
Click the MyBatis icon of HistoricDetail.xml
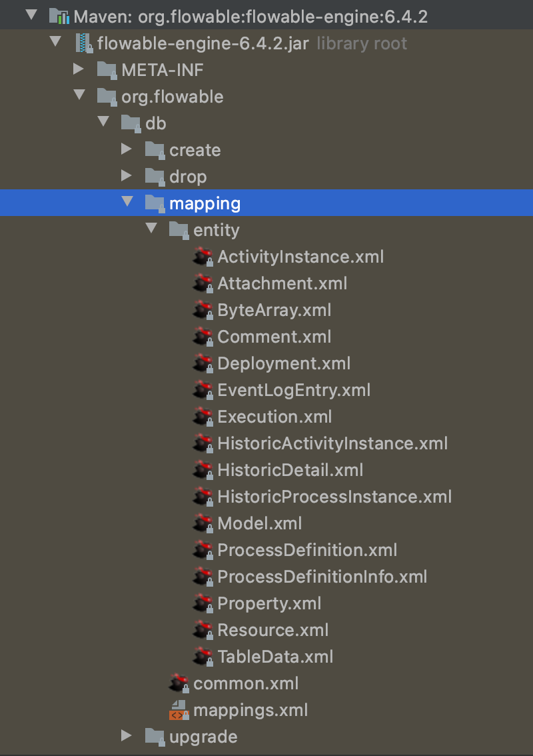coord(203,471)
